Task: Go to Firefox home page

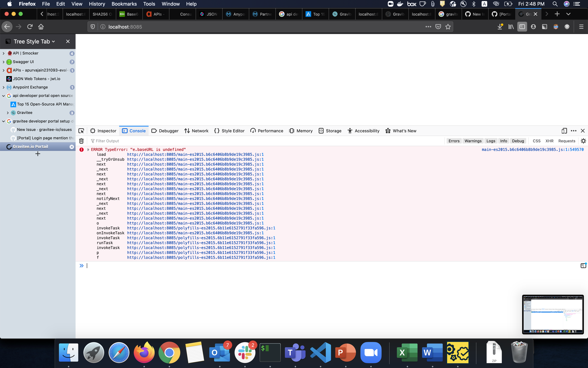Action: (x=41, y=27)
